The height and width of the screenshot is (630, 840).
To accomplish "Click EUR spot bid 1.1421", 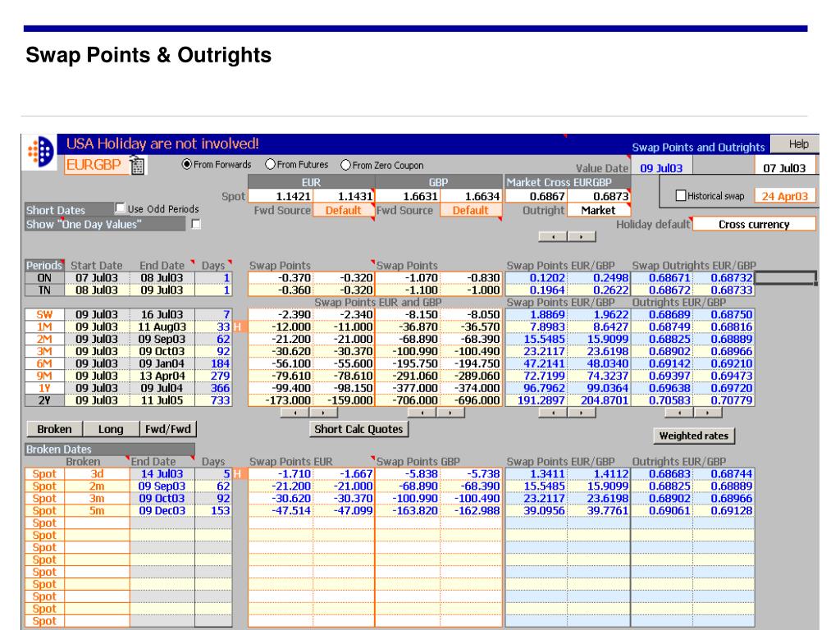I will tap(281, 197).
